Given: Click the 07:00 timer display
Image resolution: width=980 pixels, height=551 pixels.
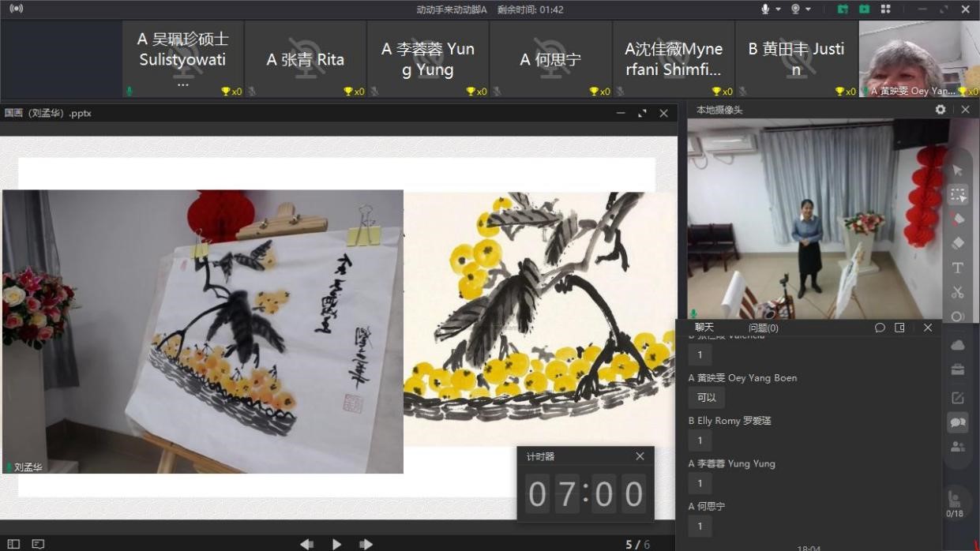Looking at the screenshot, I should 585,494.
